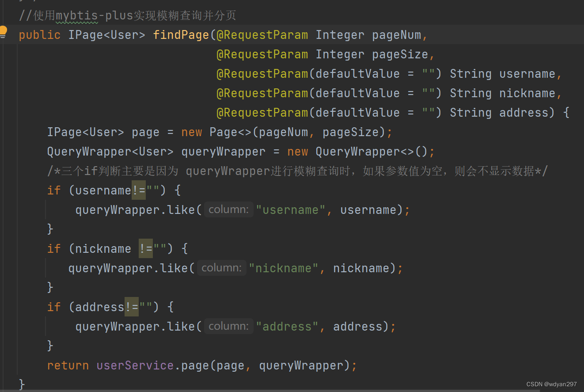Image resolution: width=584 pixels, height=392 pixels.
Task: Click the highlighted != in nickname condition
Action: 146,249
